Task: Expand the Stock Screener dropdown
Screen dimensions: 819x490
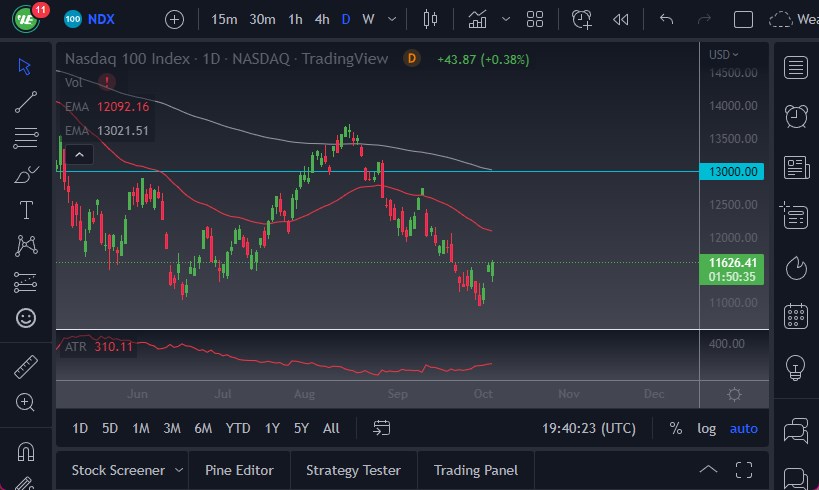Action: tap(179, 470)
